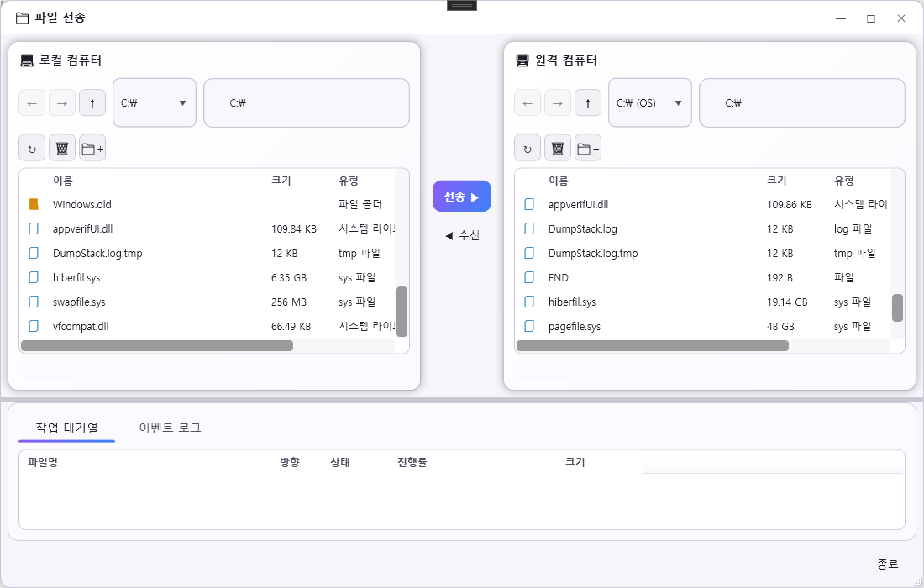Click the up-arrow parent folder icon on remote panel
The width and height of the screenshot is (924, 588).
588,102
